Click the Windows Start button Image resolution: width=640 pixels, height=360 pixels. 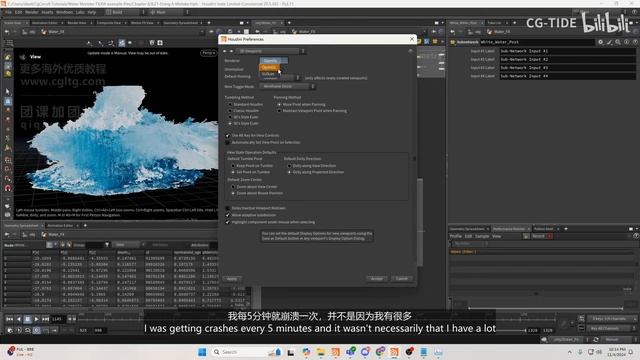pos(202,352)
